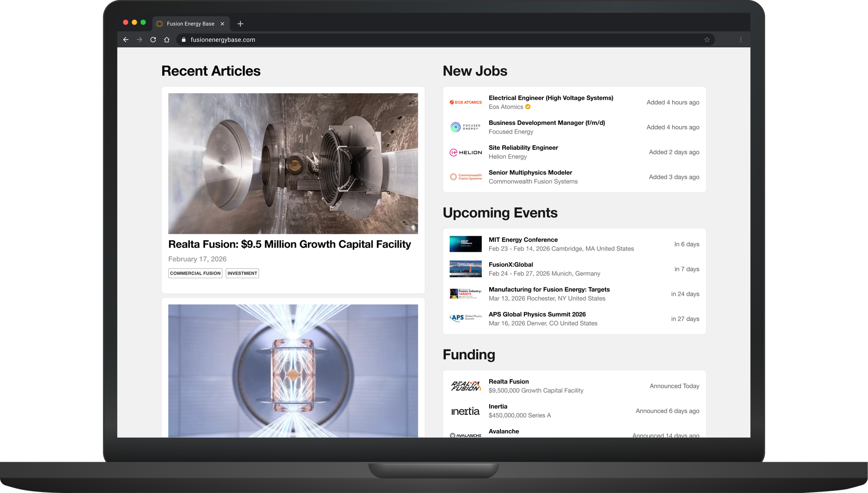This screenshot has height=493, width=868.
Task: Click the Eos Atomics company name
Action: [506, 107]
